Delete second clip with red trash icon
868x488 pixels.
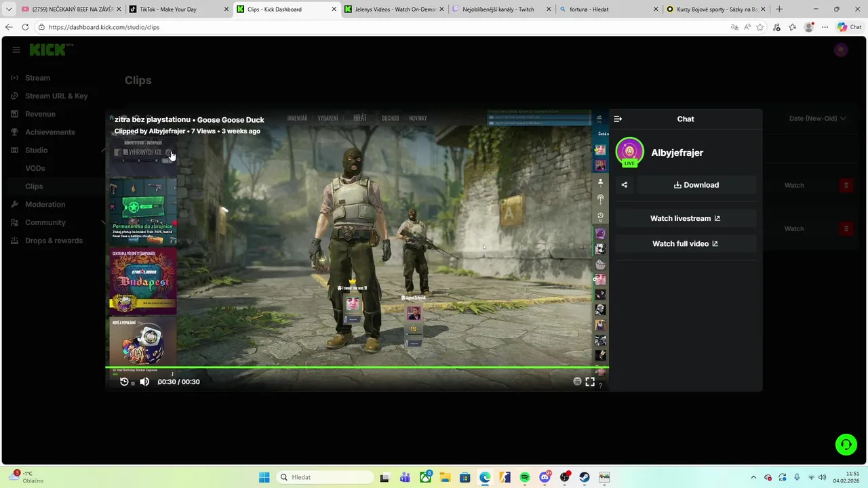coord(846,228)
